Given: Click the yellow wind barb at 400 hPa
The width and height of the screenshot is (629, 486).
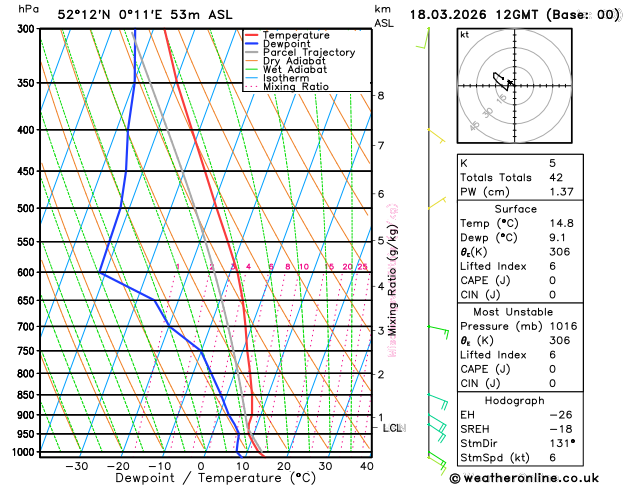Looking at the screenshot, I should click(x=436, y=136).
